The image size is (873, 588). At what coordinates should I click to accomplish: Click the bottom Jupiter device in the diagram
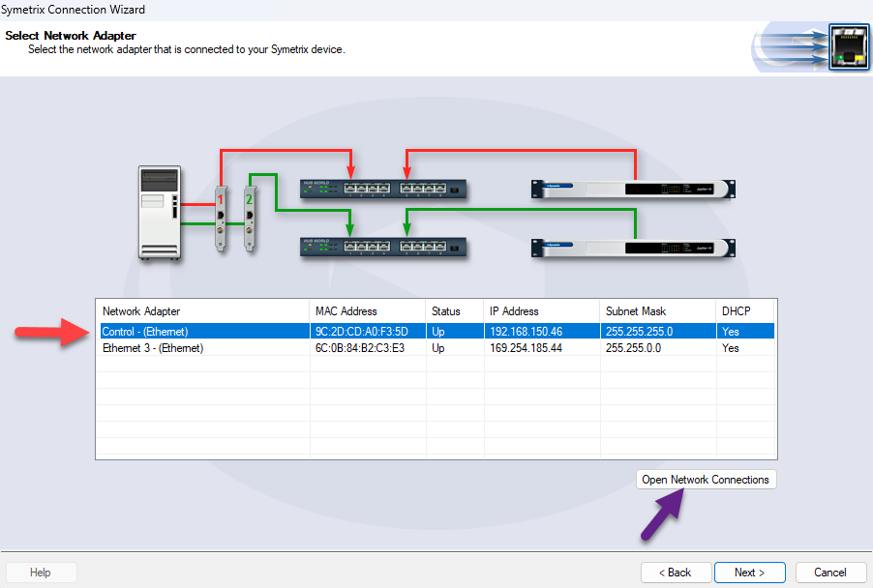[x=631, y=248]
